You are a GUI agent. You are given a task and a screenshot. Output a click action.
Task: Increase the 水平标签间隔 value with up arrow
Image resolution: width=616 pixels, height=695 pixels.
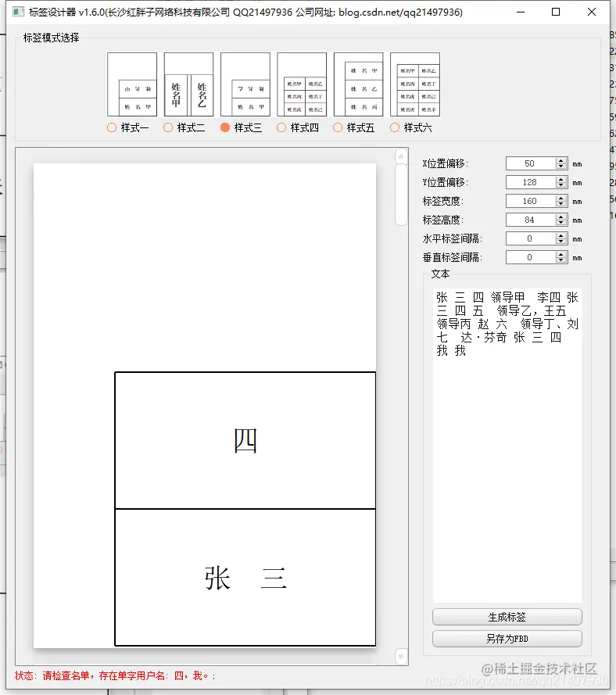(x=561, y=235)
